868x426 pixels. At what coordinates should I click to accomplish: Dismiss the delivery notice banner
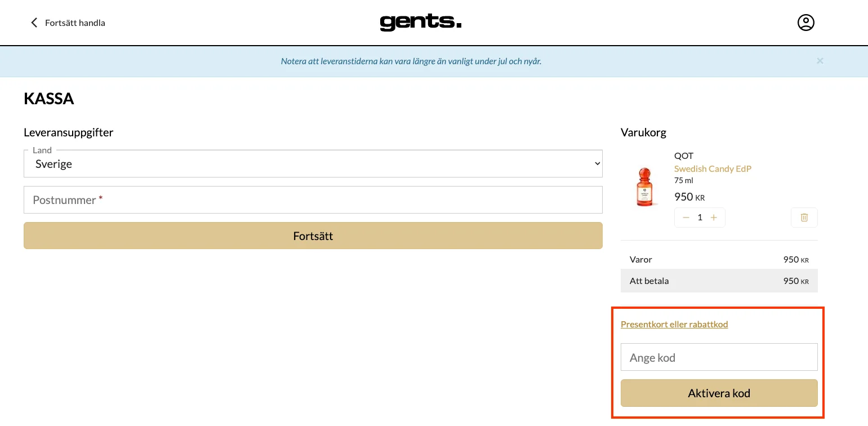tap(820, 61)
